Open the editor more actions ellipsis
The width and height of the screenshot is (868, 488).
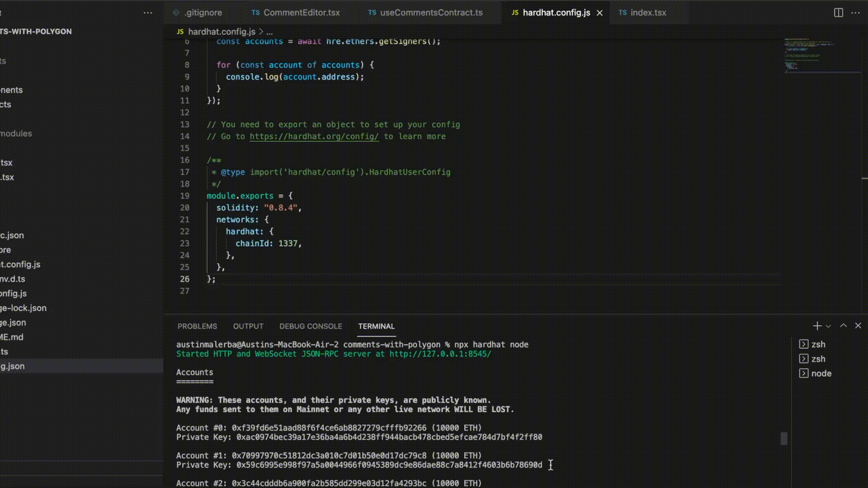(x=855, y=13)
